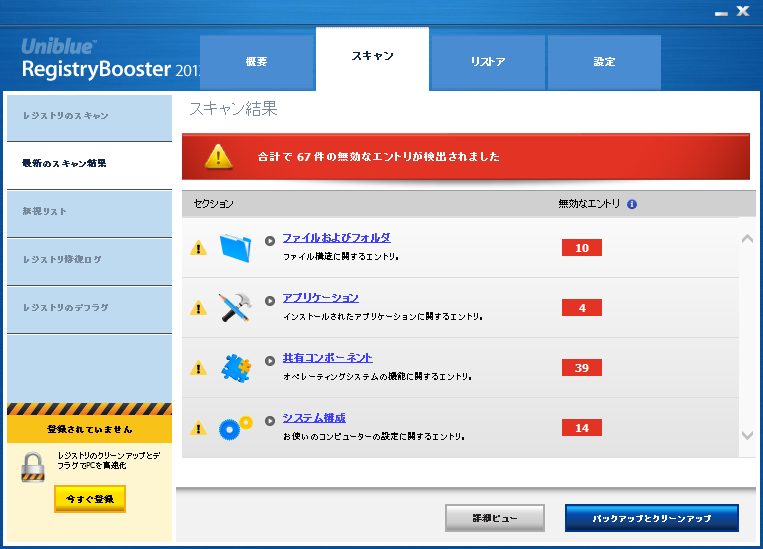
Task: Expand the ファイルおよびフォルダ section arrow
Action: pyautogui.click(x=270, y=240)
